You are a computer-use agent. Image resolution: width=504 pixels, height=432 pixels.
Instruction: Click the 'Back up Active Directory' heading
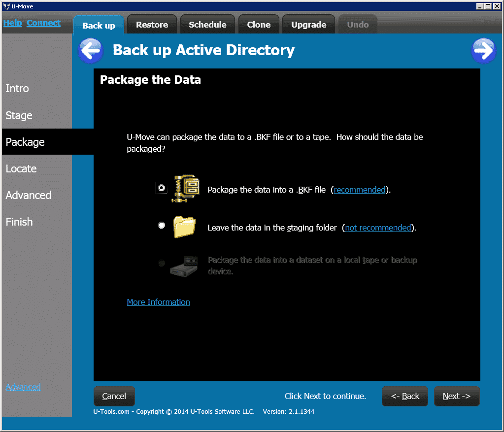coord(204,50)
